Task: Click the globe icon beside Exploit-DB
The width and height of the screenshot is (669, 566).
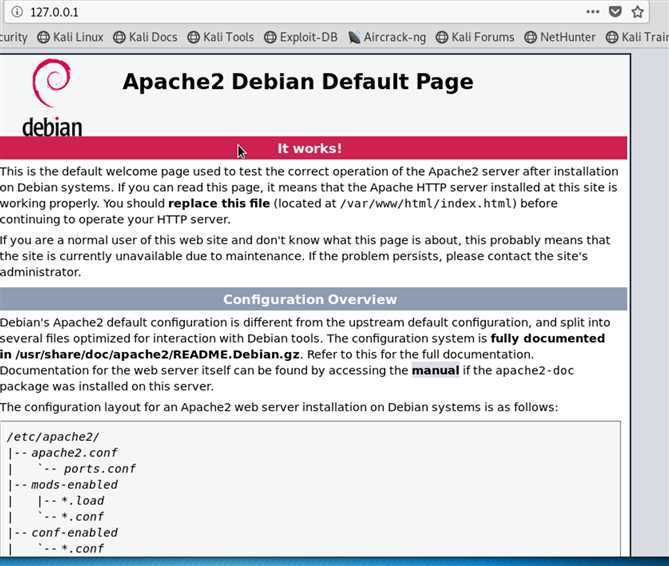Action: coord(270,38)
